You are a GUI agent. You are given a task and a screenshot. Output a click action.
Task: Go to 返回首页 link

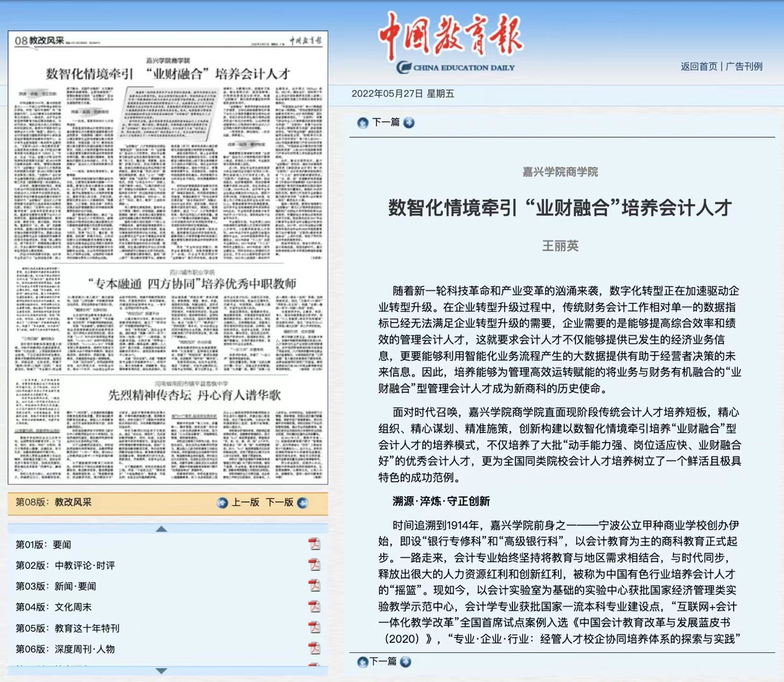click(x=699, y=66)
